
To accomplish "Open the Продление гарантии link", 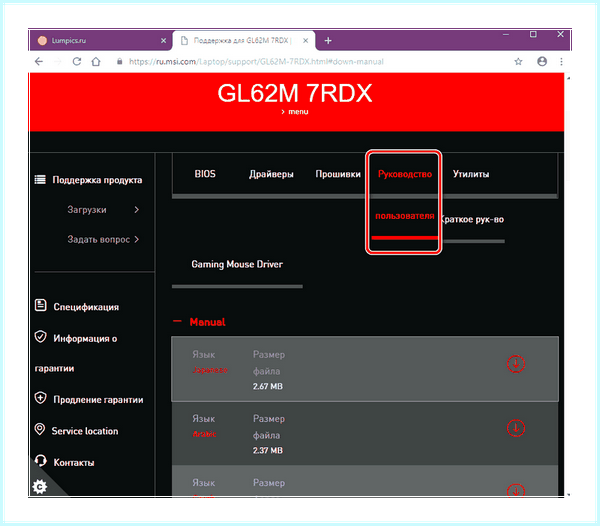I will coord(98,400).
